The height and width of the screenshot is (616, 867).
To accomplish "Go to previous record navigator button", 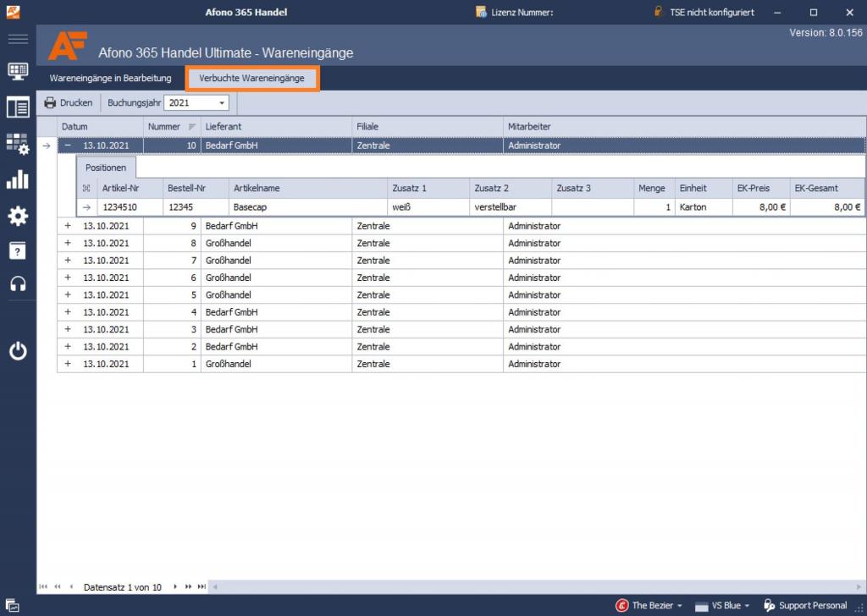I will [x=71, y=586].
